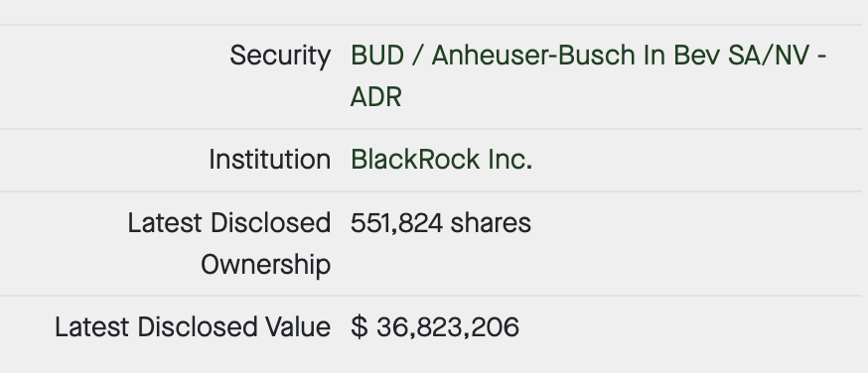Select the Latest Disclosed Value label
This screenshot has width=868, height=373.
193,326
